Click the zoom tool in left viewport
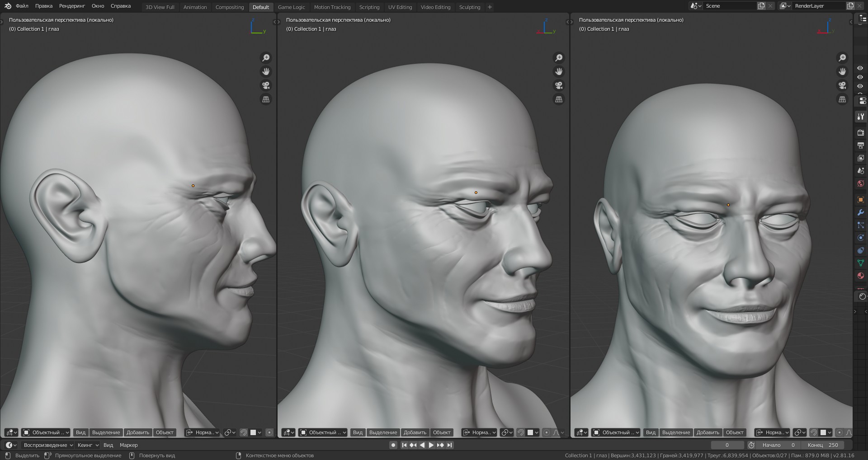This screenshot has width=868, height=460. (x=266, y=58)
